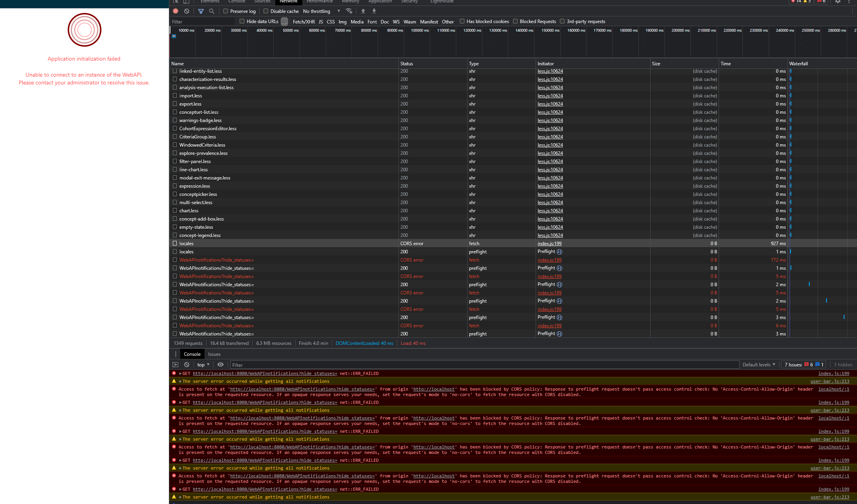Toggle invert filter button next to Hide data URLs
The height and width of the screenshot is (504, 857).
pyautogui.click(x=284, y=22)
